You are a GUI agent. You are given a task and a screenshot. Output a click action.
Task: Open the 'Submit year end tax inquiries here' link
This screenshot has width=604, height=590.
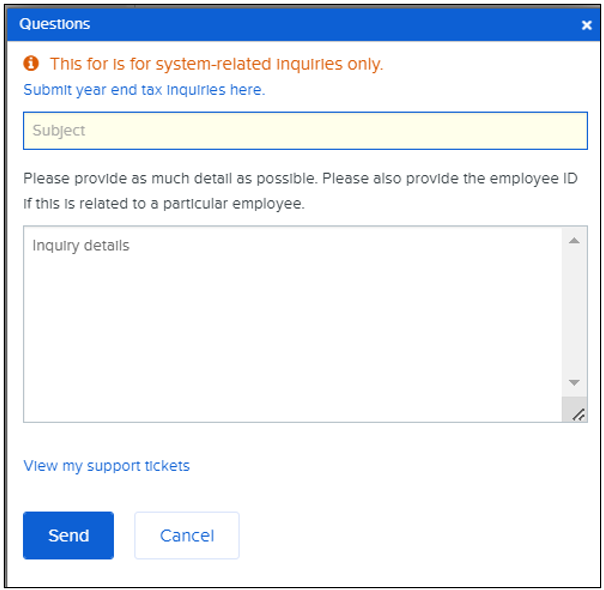tap(144, 90)
